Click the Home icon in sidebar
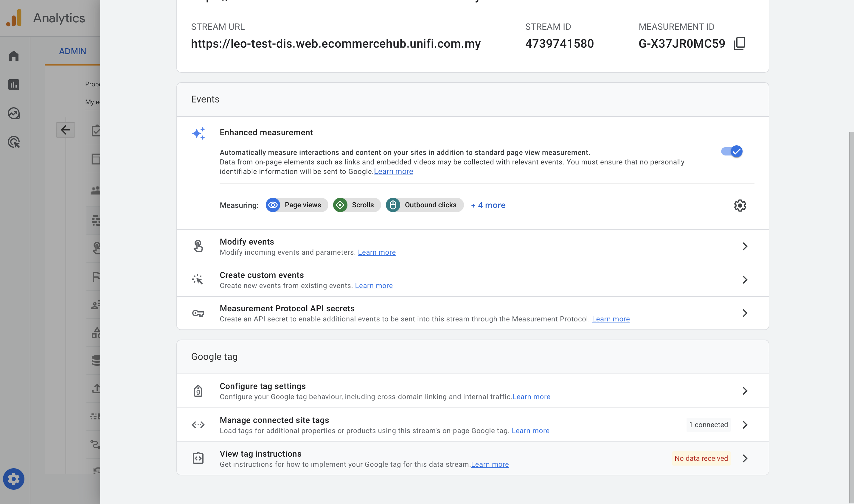The height and width of the screenshot is (504, 854). [14, 56]
